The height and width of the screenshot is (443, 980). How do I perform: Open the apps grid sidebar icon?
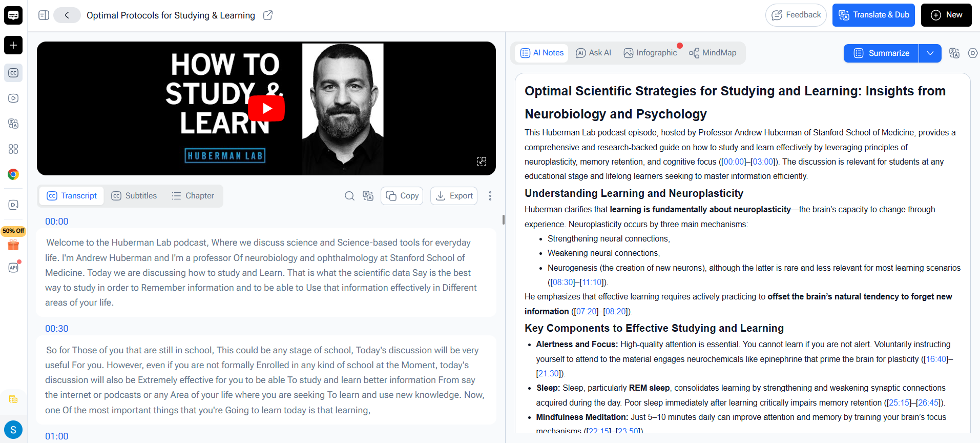click(13, 149)
